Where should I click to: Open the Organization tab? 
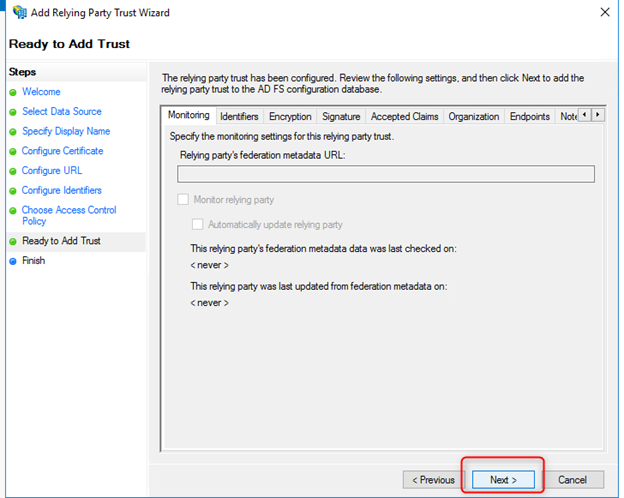473,117
